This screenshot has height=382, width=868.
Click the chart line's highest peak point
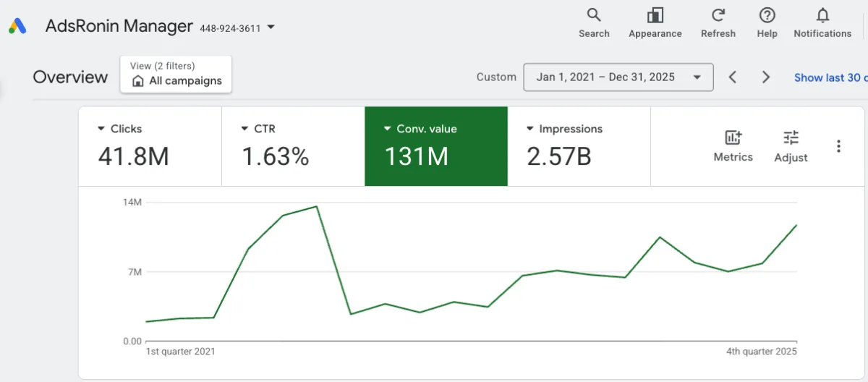pos(317,206)
